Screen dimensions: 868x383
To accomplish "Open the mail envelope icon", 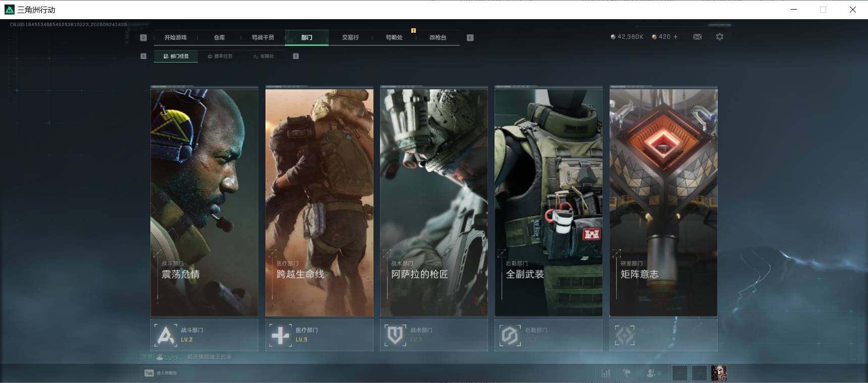I will [697, 37].
